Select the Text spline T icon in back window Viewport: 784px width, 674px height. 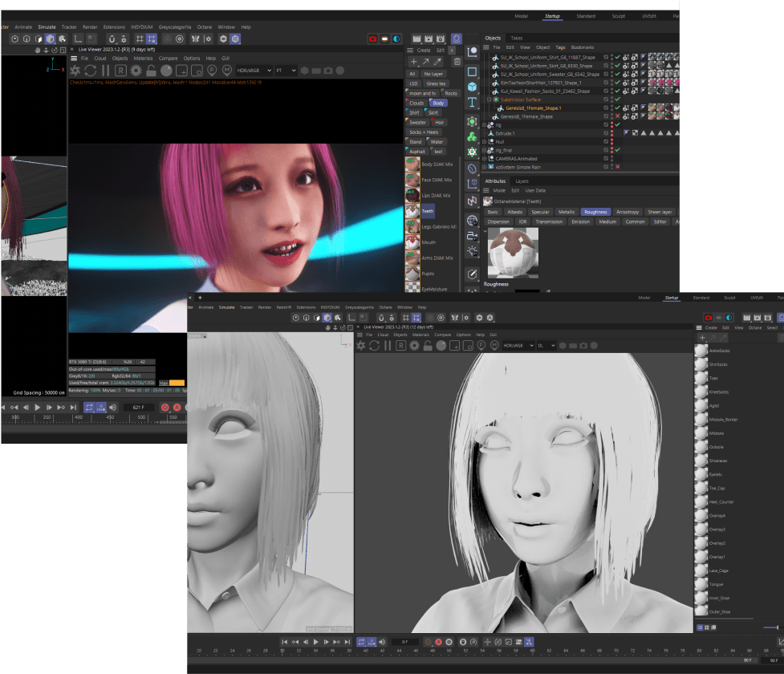pyautogui.click(x=472, y=103)
